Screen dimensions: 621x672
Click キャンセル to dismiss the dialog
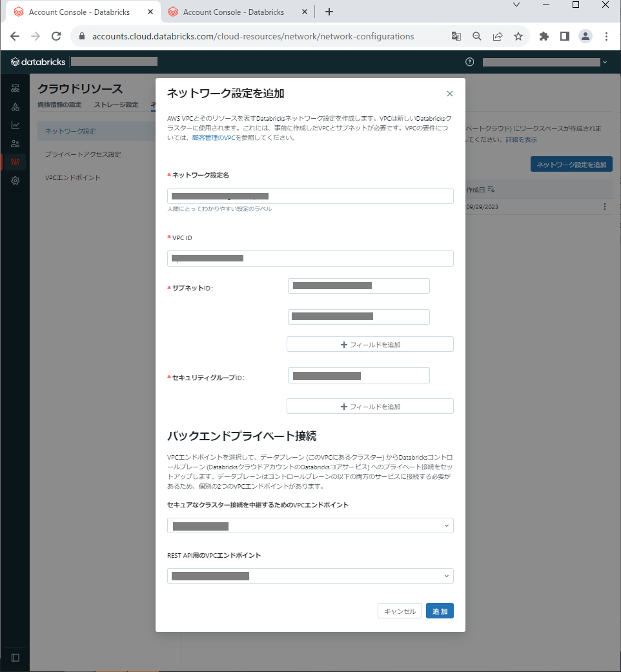tap(400, 610)
